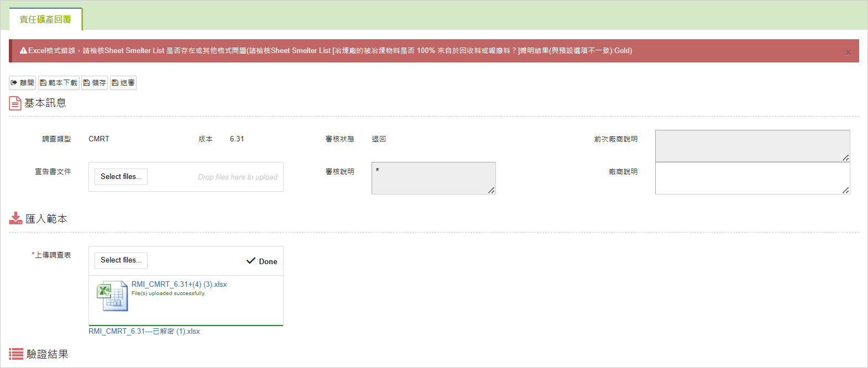Click the 匯入範本 import icon
868x368 pixels.
pos(15,218)
